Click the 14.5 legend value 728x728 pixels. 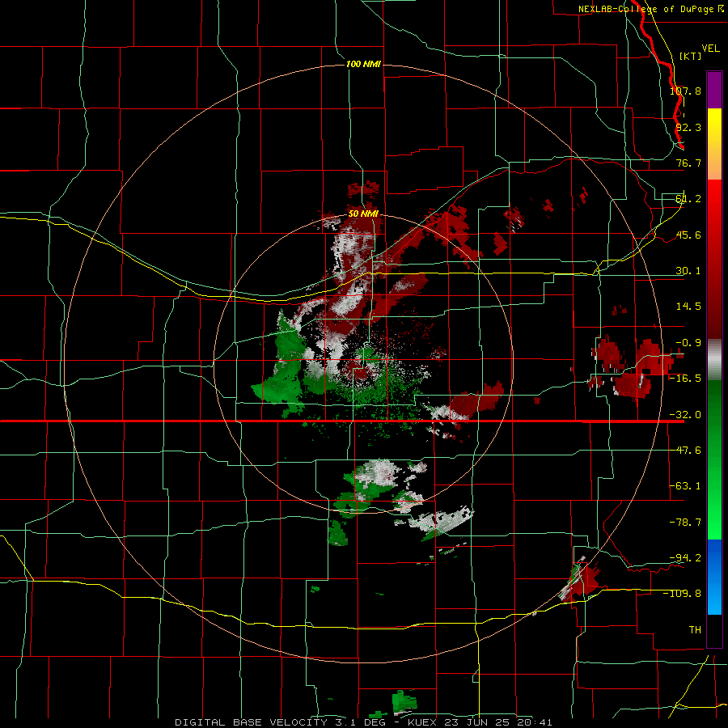click(688, 307)
